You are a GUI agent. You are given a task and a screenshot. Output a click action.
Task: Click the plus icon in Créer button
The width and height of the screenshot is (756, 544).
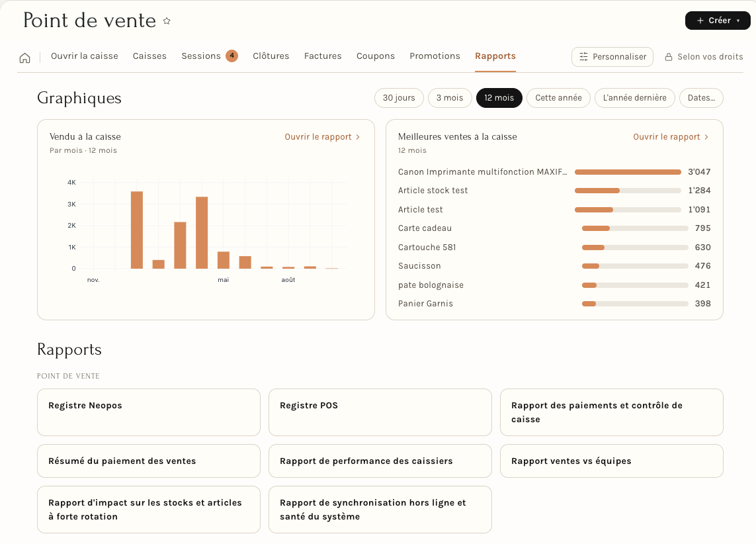pos(700,21)
